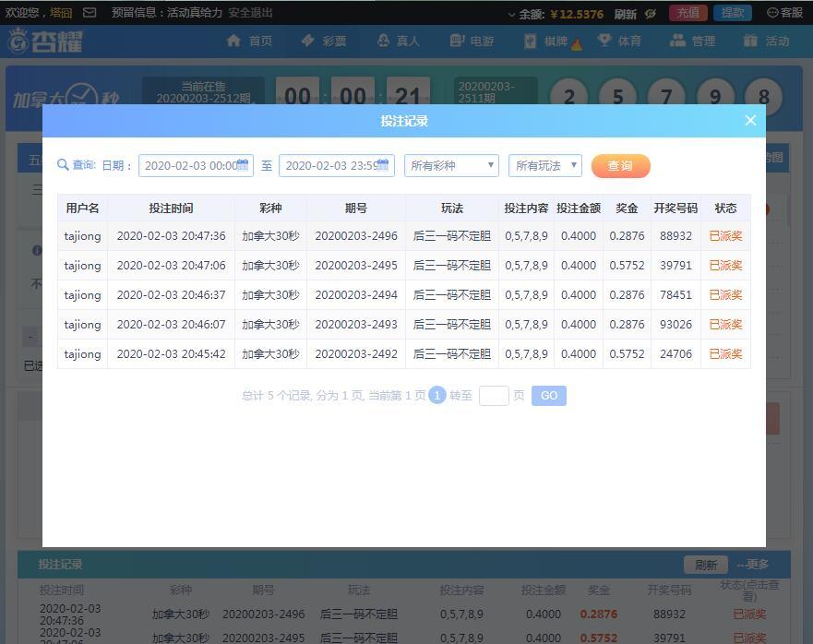Open the 管理 management menu
The width and height of the screenshot is (813, 644).
693,41
